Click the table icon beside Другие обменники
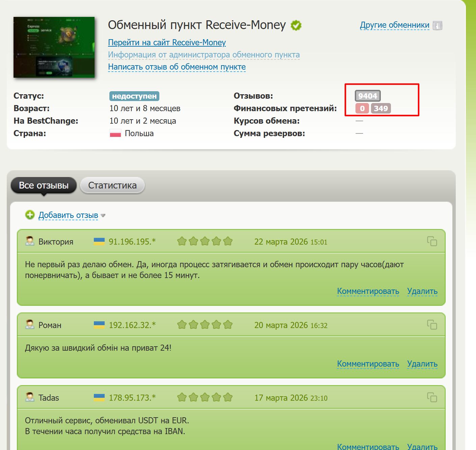The image size is (476, 450). (438, 26)
